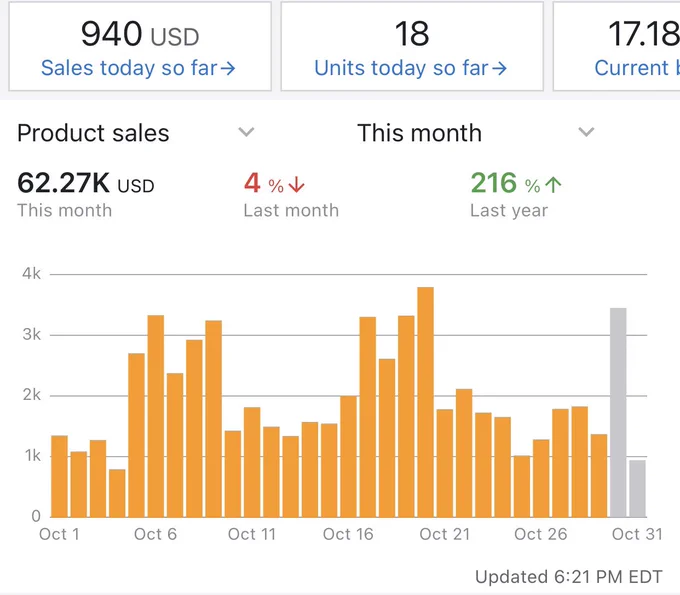Click the arrow icon after Sales today
The height and width of the screenshot is (595, 680).
[x=228, y=69]
